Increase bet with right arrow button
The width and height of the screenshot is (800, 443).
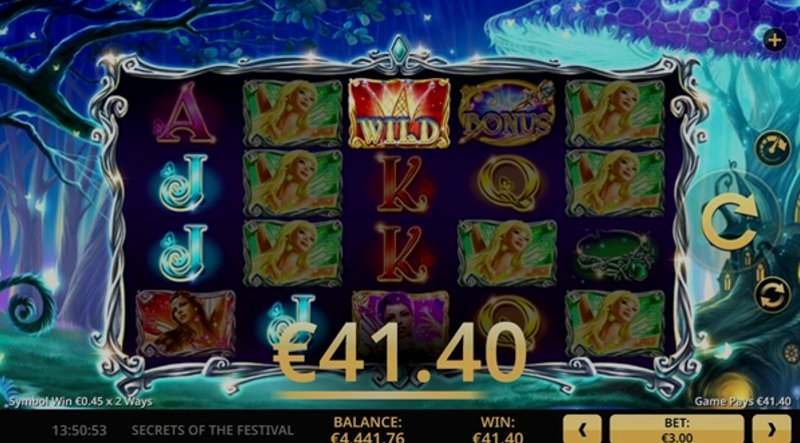[x=771, y=429]
